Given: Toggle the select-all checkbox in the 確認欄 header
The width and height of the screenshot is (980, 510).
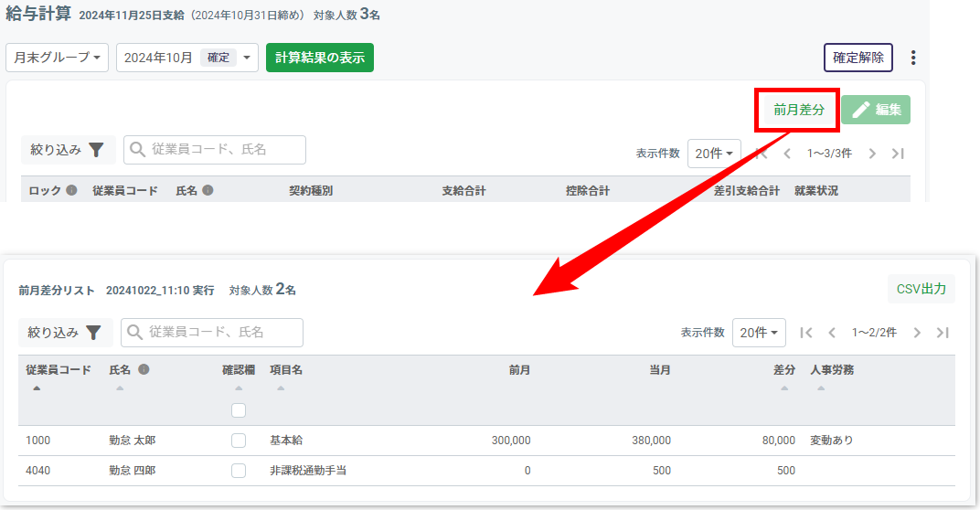Looking at the screenshot, I should click(239, 410).
